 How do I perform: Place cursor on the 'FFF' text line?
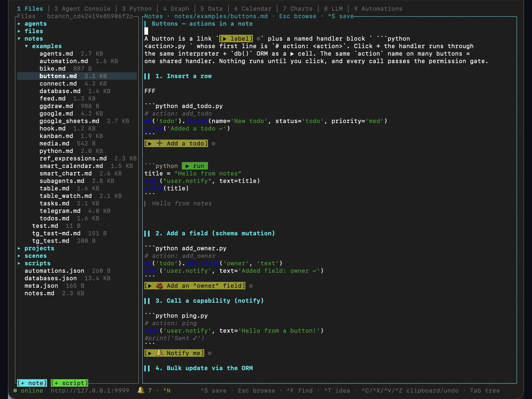pyautogui.click(x=150, y=91)
